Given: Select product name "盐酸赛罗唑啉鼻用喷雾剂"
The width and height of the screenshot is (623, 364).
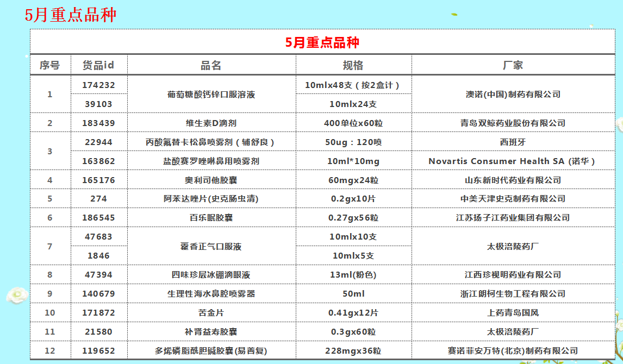Looking at the screenshot, I should click(211, 161).
